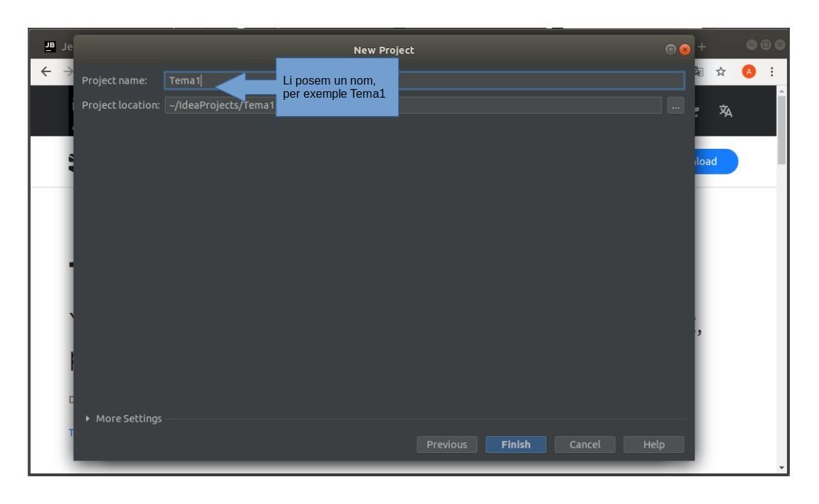Click the language translate icon on the webpage
819x504 pixels.
click(x=726, y=111)
